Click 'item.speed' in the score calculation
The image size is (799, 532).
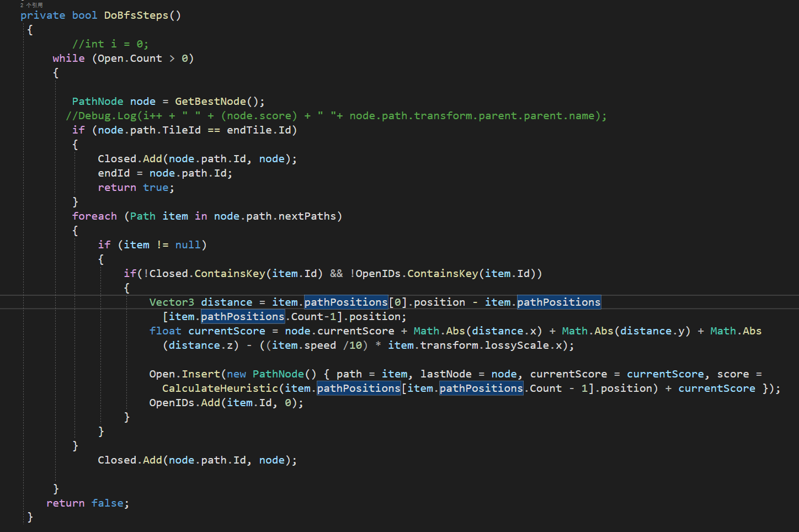[x=304, y=345]
